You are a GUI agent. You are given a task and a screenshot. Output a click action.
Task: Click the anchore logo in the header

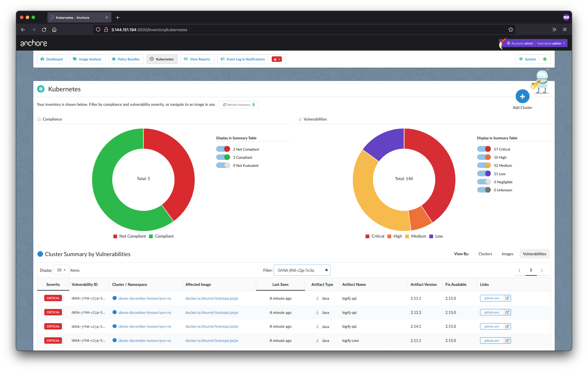click(x=34, y=43)
